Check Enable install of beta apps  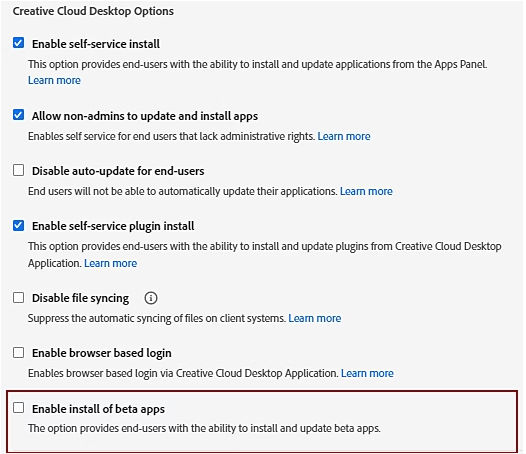[x=18, y=408]
